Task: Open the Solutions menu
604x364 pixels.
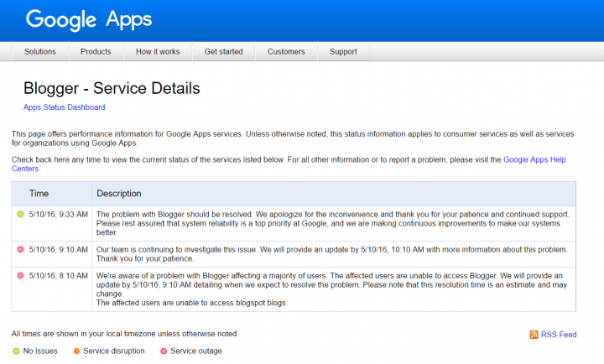Action: (x=40, y=52)
